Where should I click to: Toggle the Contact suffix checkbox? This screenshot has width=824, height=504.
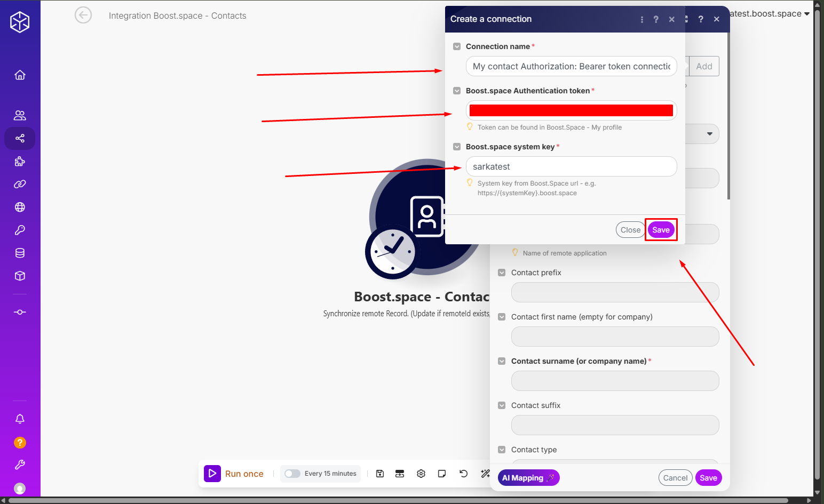click(x=502, y=405)
